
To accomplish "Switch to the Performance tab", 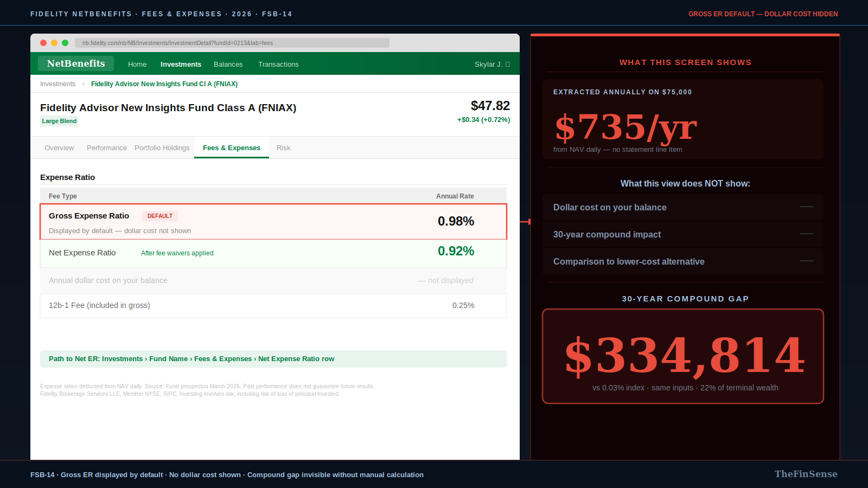I will click(106, 147).
